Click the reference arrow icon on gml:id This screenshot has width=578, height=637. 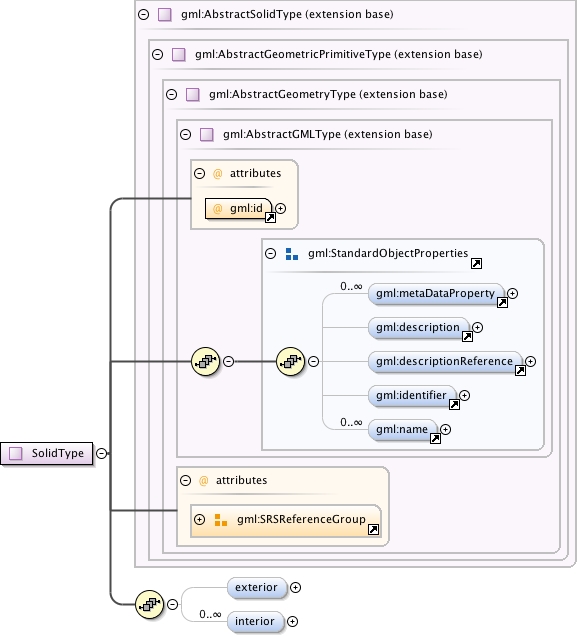pyautogui.click(x=270, y=218)
